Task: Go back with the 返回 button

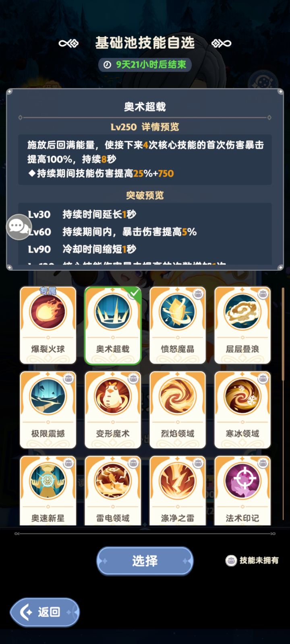Action: point(45,612)
